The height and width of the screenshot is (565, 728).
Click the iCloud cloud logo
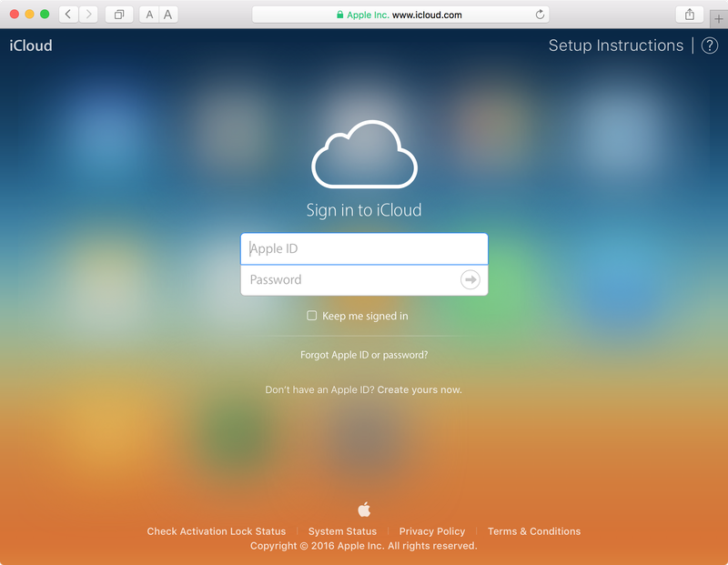click(365, 155)
